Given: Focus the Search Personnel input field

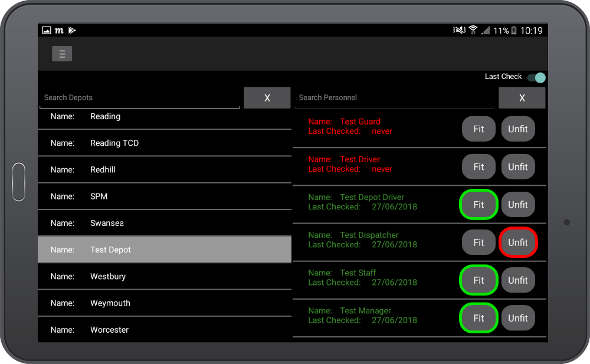Looking at the screenshot, I should pos(394,98).
